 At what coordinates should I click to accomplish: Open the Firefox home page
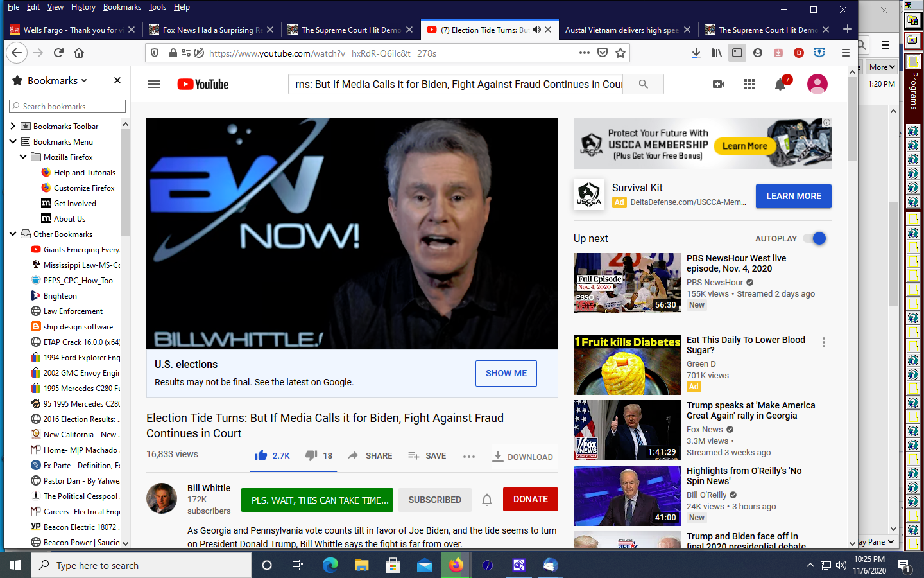[79, 53]
